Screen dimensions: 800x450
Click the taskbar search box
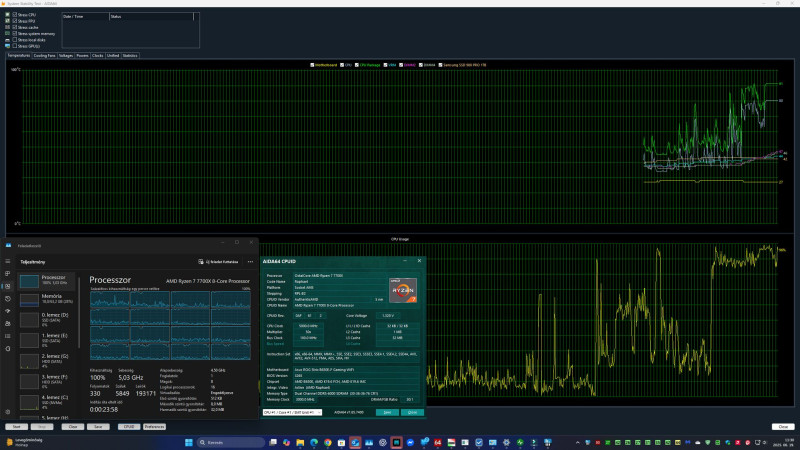pyautogui.click(x=231, y=442)
